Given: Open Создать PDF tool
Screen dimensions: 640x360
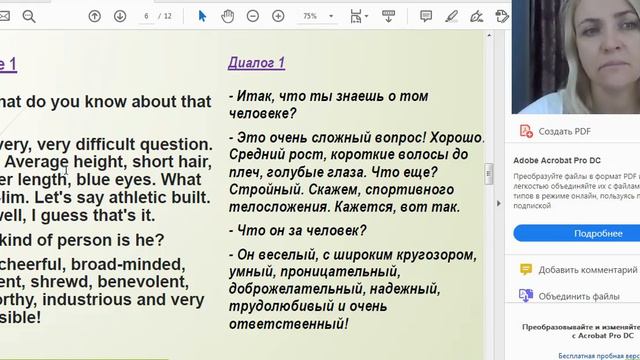Looking at the screenshot, I should pos(564,131).
